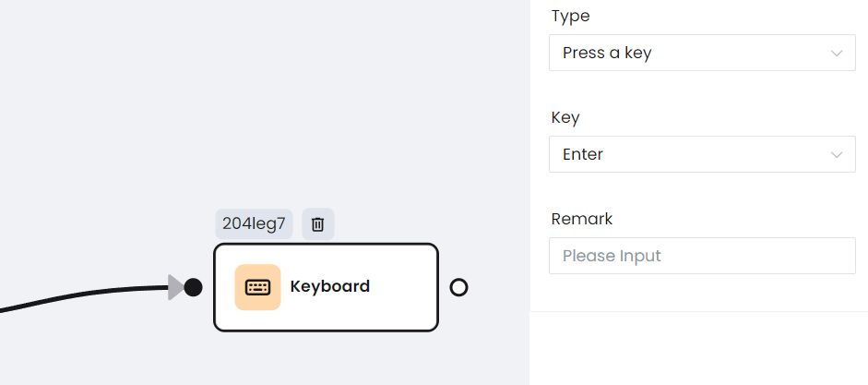Delete the Keyboard node with trash icon
This screenshot has width=868, height=385.
tap(317, 223)
